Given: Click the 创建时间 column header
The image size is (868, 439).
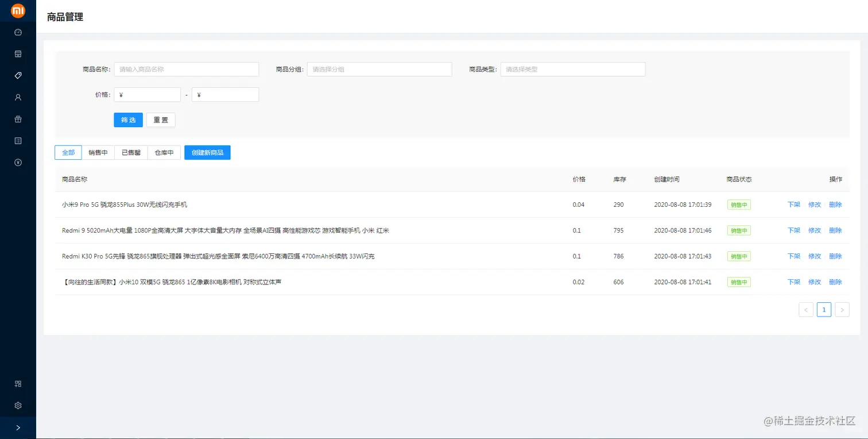Looking at the screenshot, I should tap(666, 179).
